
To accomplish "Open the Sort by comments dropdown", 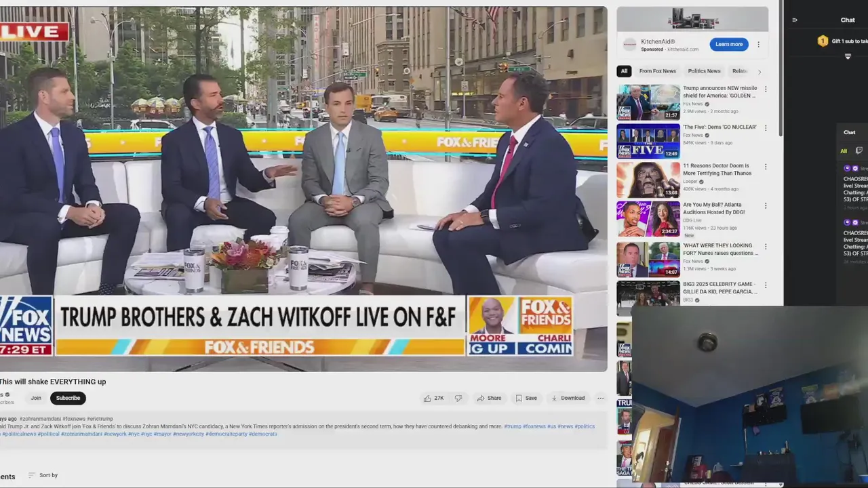I will click(43, 476).
